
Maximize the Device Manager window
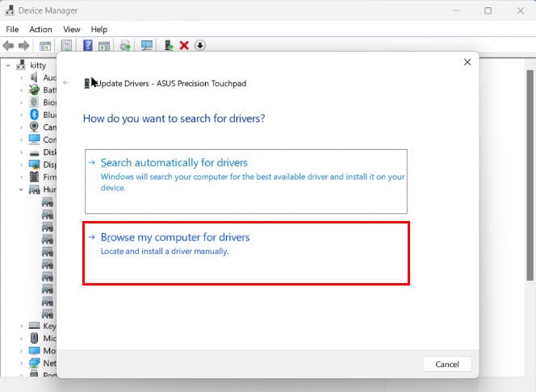pyautogui.click(x=488, y=10)
